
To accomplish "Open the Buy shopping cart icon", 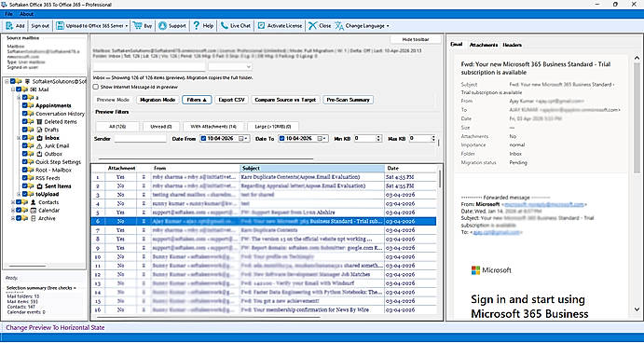I will click(x=137, y=25).
